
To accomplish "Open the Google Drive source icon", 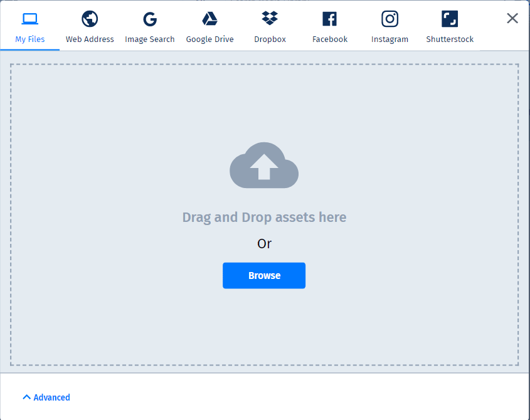I will click(209, 19).
